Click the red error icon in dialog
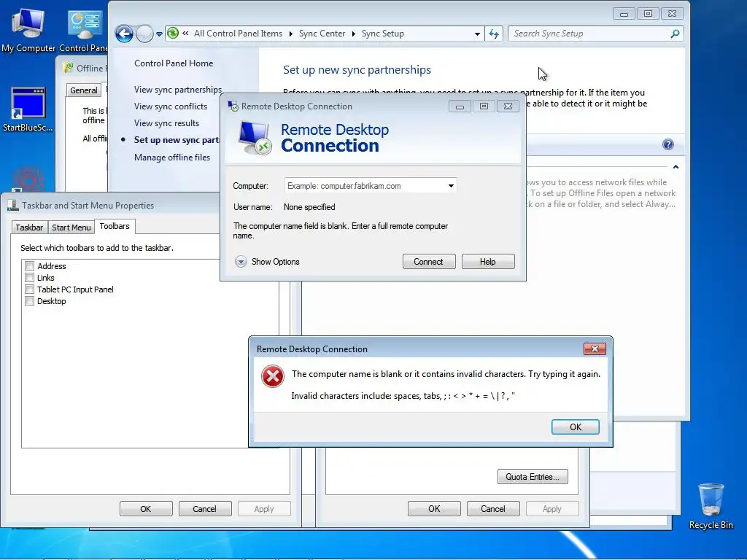Viewport: 747px width, 560px height. pos(273,377)
